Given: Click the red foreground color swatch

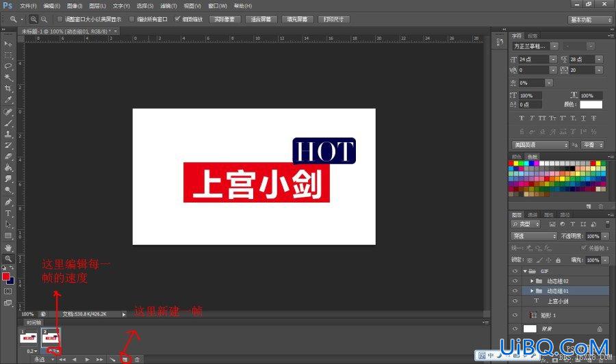Looking at the screenshot, I should 6,276.
